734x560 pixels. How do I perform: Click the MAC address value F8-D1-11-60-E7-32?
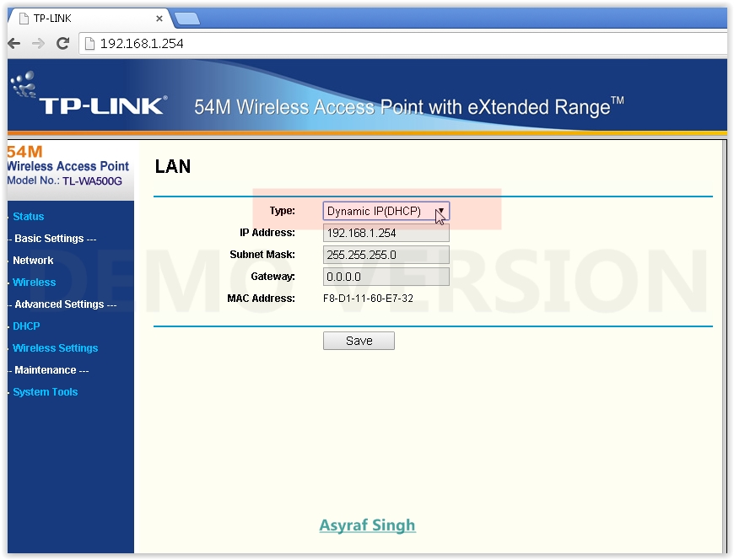pyautogui.click(x=368, y=299)
